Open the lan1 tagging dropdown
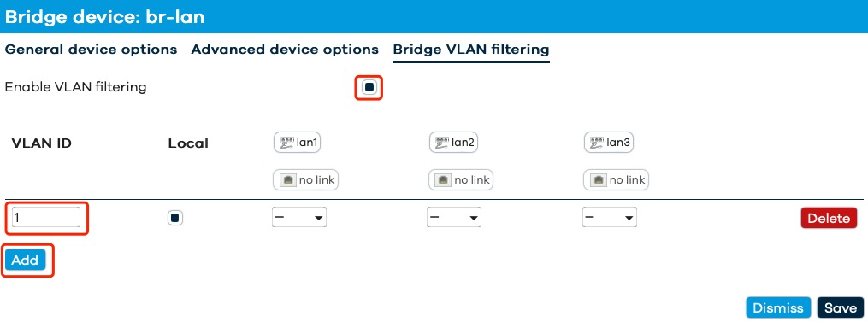The height and width of the screenshot is (322, 868). click(x=299, y=218)
